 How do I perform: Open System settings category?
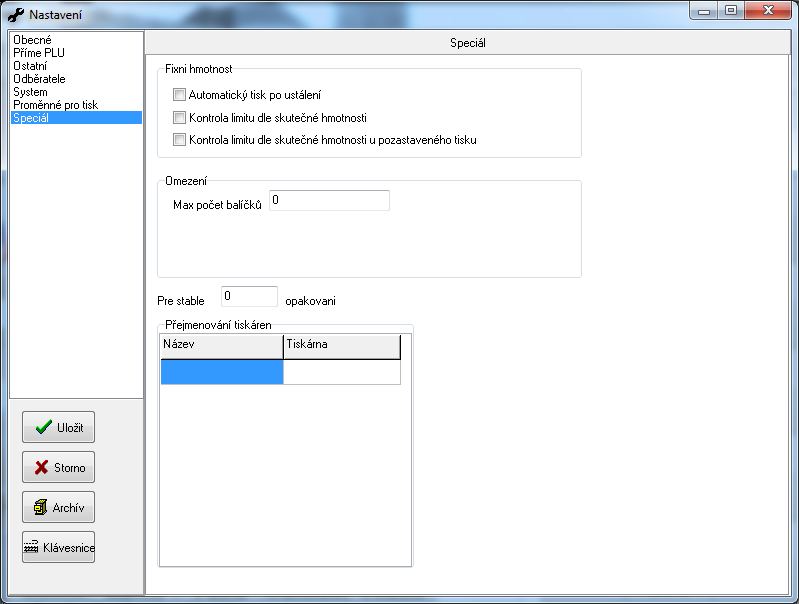[x=30, y=92]
